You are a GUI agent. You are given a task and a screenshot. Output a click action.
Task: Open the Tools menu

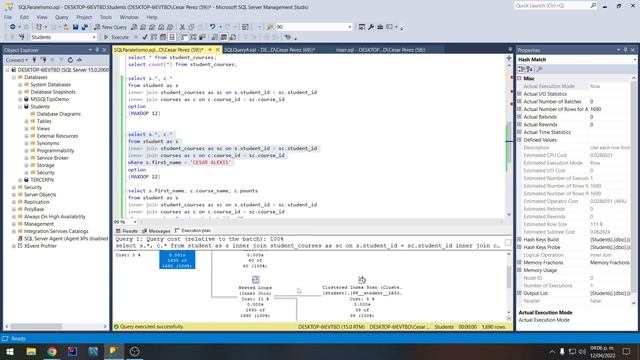106,17
